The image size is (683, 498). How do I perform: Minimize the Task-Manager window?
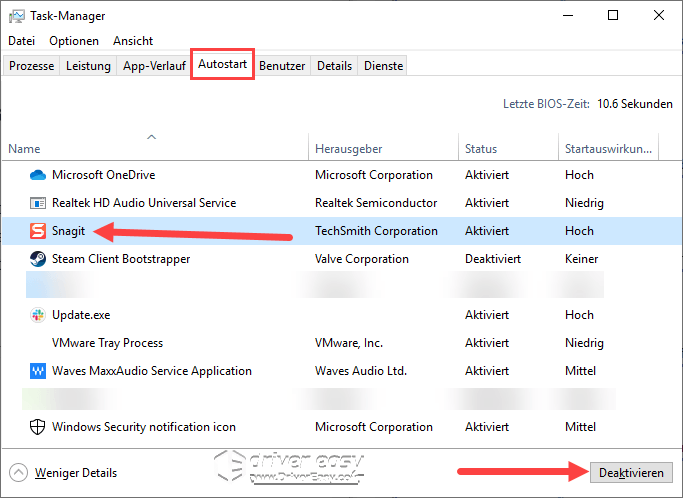568,16
